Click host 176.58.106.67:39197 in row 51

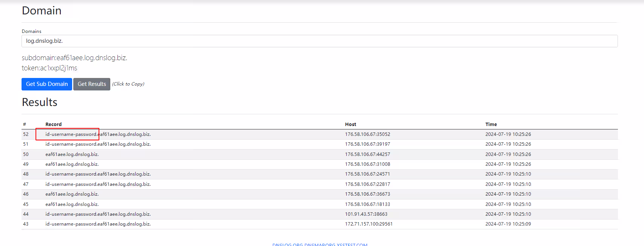368,144
